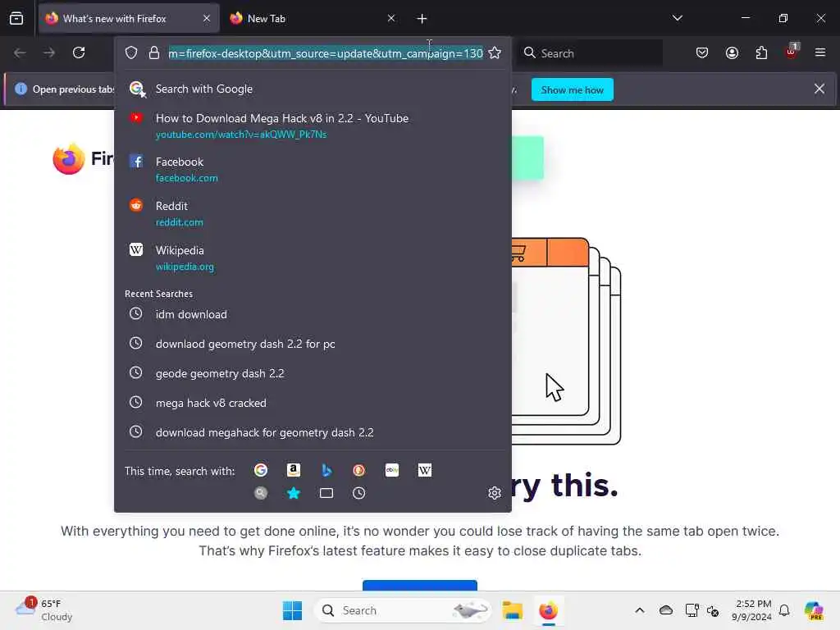Open clock showing 2:52 PM

tap(751, 610)
